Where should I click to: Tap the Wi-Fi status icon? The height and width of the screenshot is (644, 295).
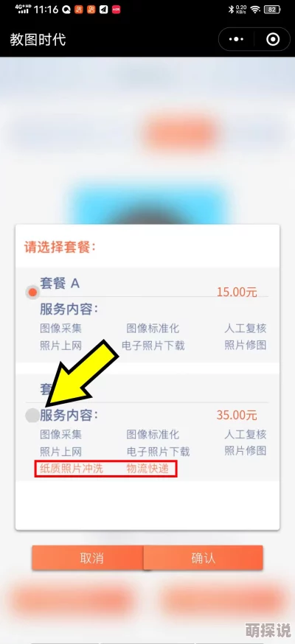pos(256,9)
